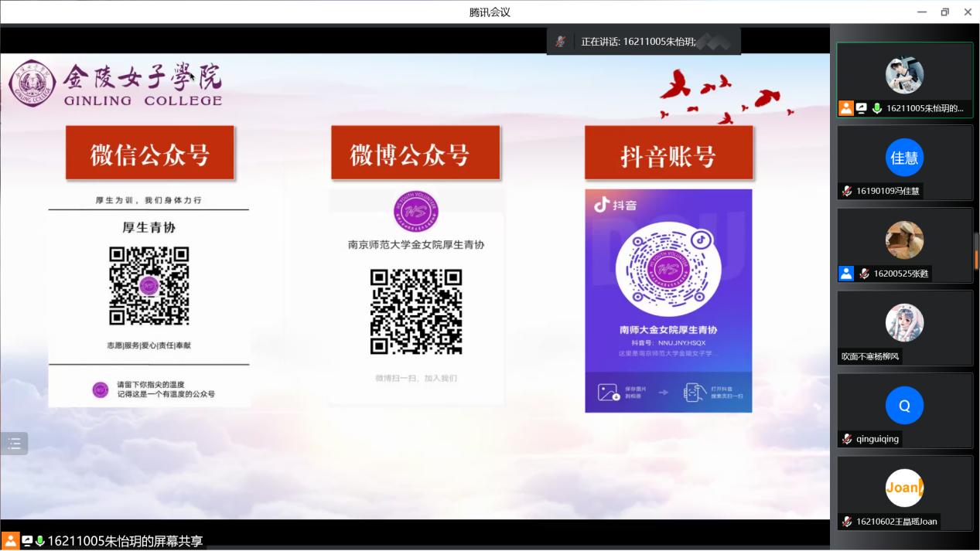Click screen-share icon on 朱怡玥 participant tile
980x551 pixels.
[x=861, y=108]
